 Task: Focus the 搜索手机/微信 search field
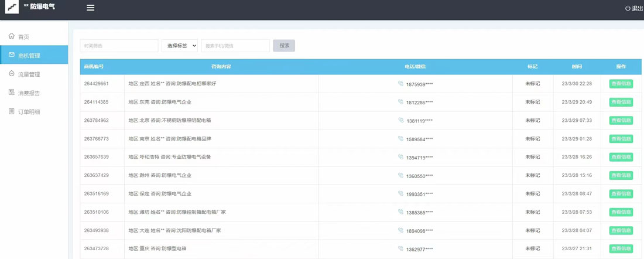[235, 46]
